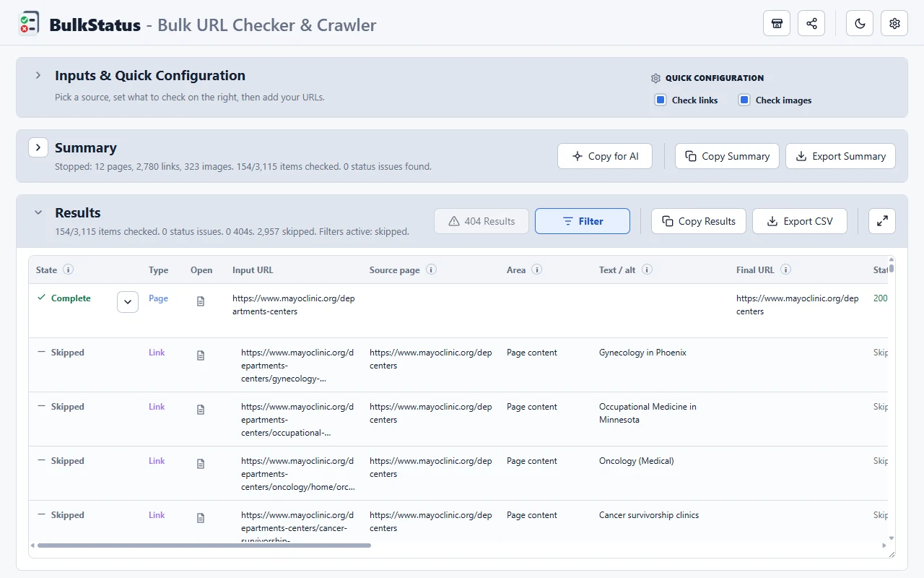Click the Complete state in the first row

click(71, 298)
